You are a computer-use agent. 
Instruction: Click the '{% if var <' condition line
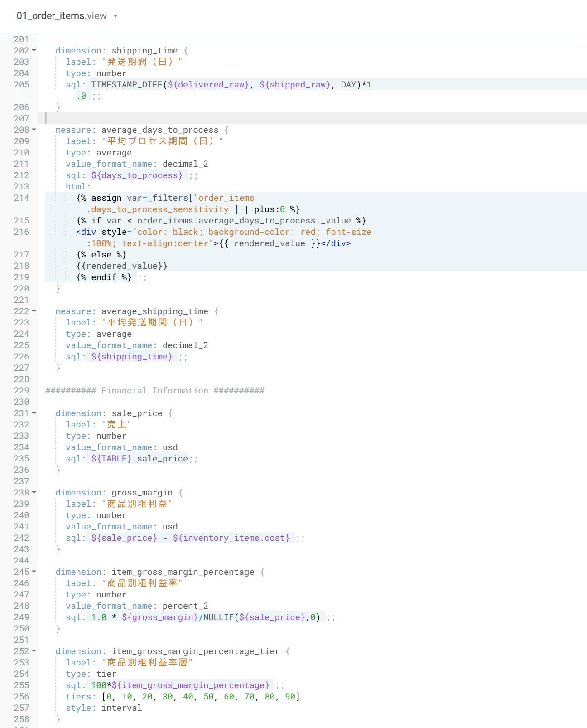click(x=221, y=220)
